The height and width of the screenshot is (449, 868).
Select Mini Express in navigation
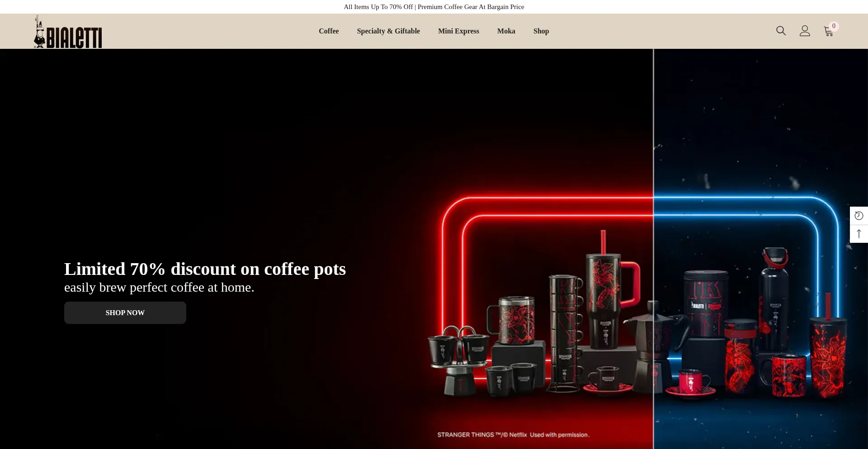458,31
